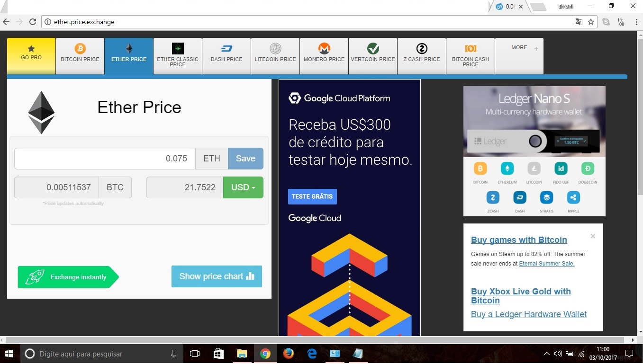
Task: Show hidden tray icons chevron
Action: 546,354
